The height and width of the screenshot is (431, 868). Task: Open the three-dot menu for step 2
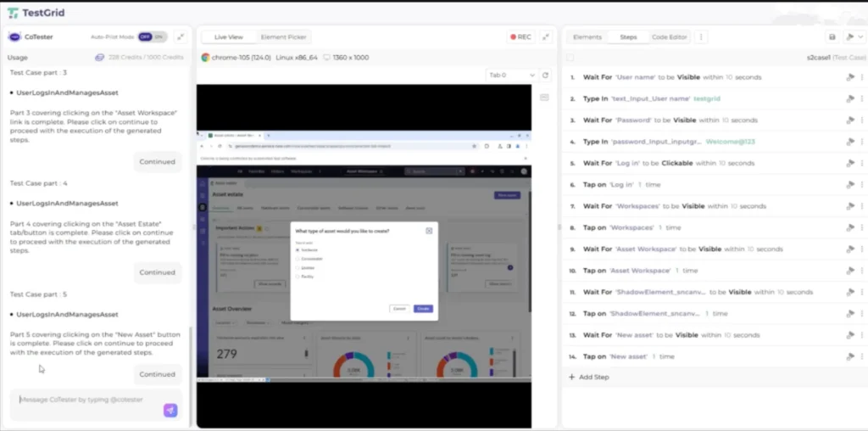861,98
